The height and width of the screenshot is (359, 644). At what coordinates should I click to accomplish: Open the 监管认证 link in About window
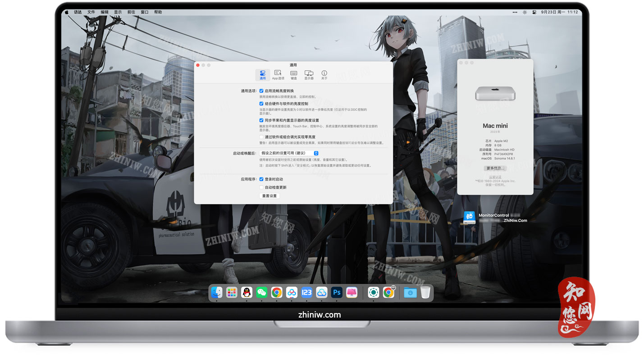click(495, 177)
